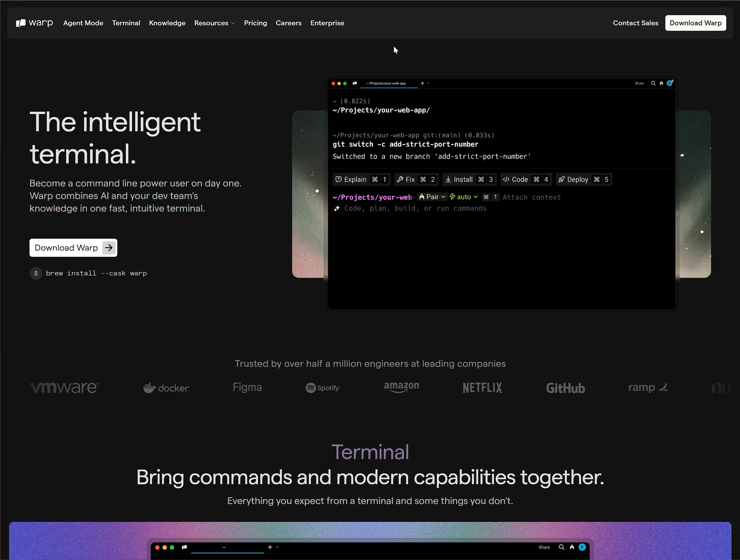Click the Spotify logo
740x560 pixels.
[323, 388]
